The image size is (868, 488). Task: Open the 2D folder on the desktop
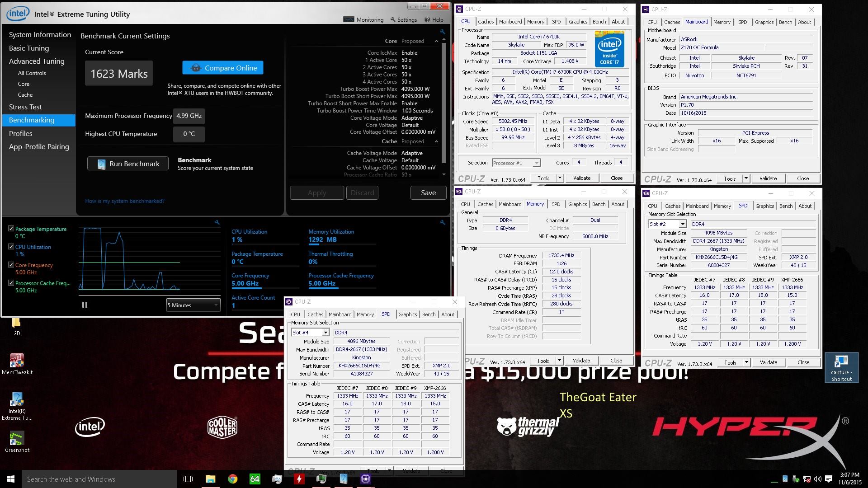[17, 326]
